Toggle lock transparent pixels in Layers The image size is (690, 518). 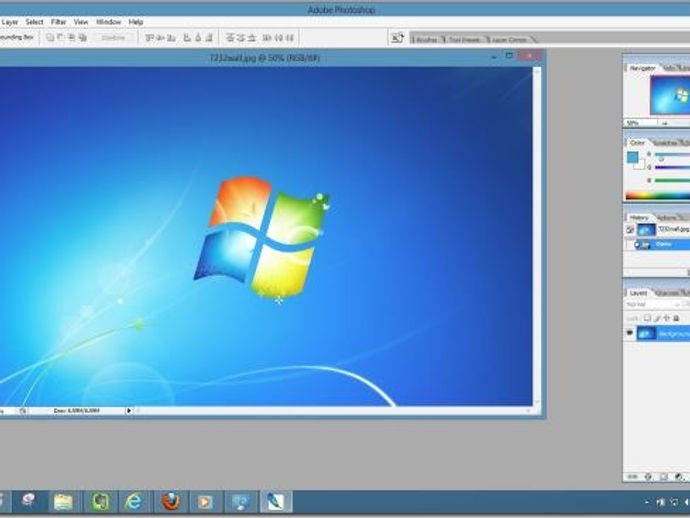(647, 318)
